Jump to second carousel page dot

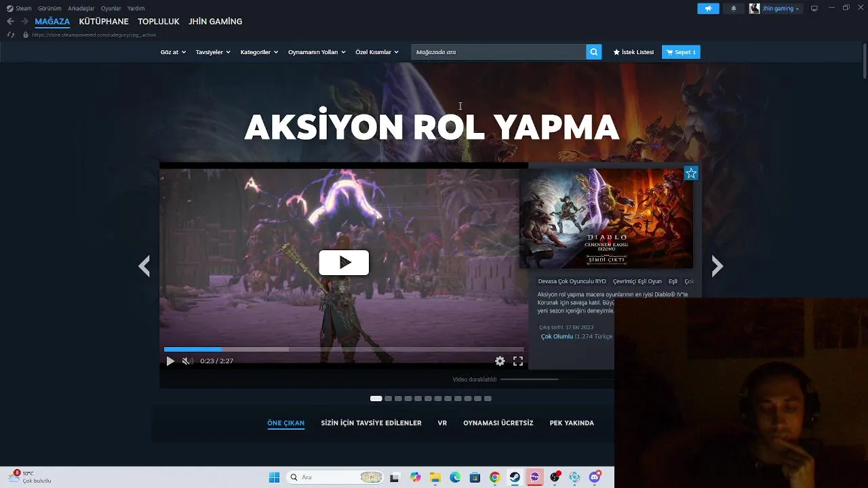pos(388,399)
